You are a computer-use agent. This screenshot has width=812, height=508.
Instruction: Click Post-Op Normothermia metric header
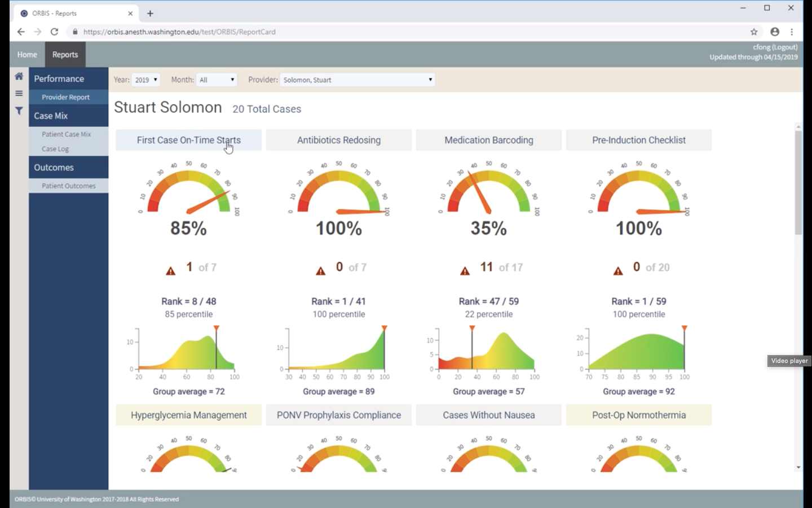pyautogui.click(x=639, y=415)
